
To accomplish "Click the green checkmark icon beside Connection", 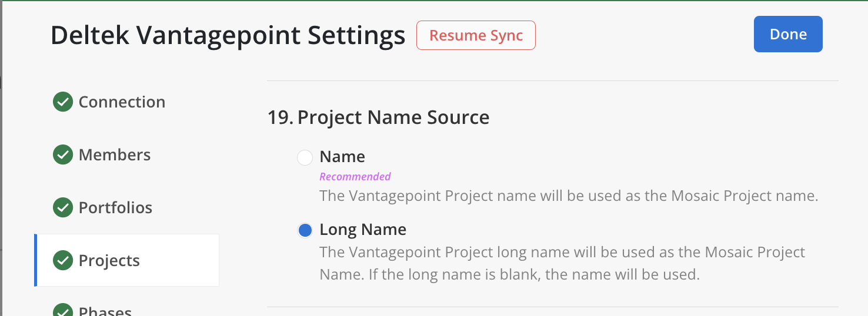I will [63, 102].
